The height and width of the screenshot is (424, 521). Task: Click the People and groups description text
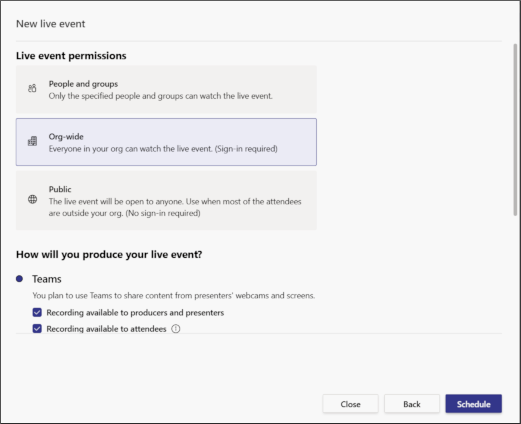pyautogui.click(x=160, y=96)
